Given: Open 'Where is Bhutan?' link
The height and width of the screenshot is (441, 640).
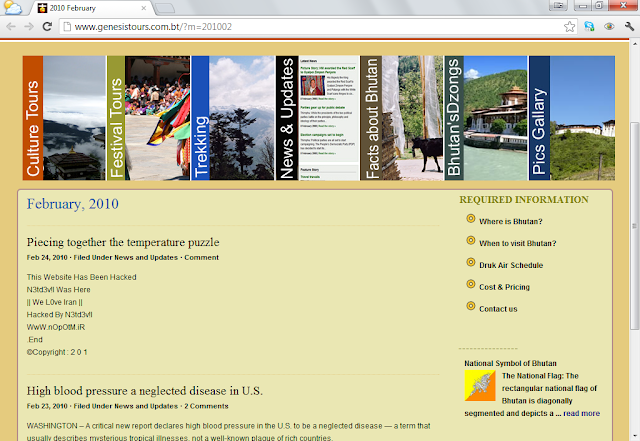Looking at the screenshot, I should point(511,222).
